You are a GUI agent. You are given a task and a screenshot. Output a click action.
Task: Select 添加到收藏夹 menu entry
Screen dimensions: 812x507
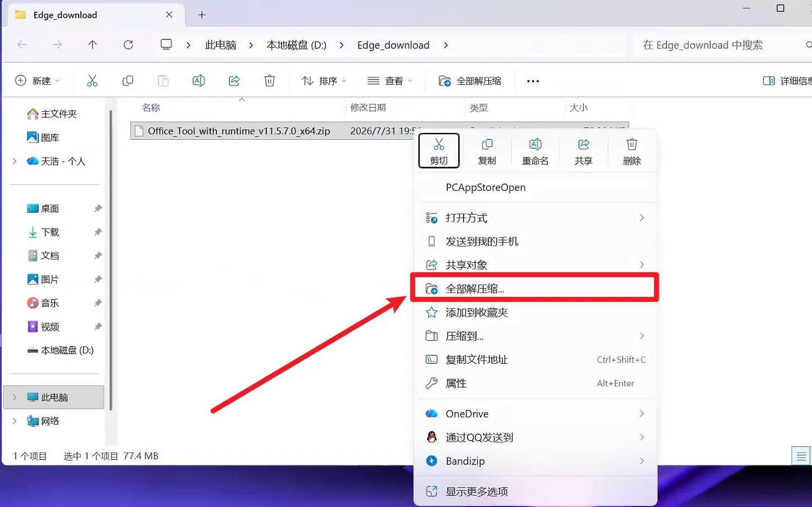536,312
